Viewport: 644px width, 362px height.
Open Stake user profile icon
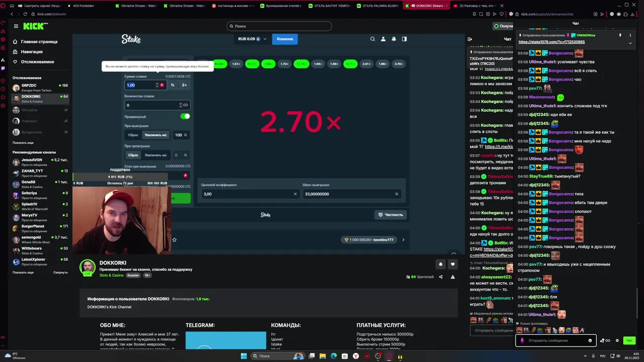point(383,39)
